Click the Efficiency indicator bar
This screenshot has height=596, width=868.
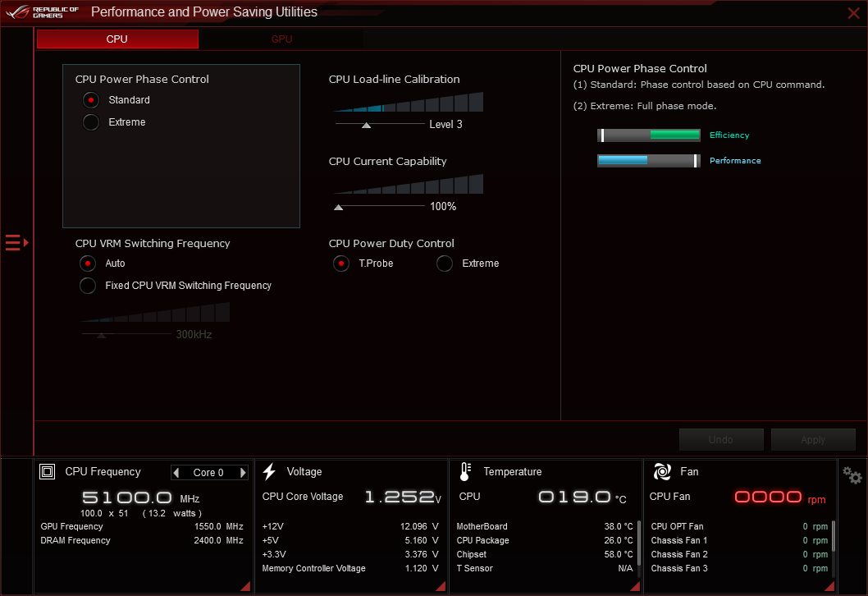point(649,135)
